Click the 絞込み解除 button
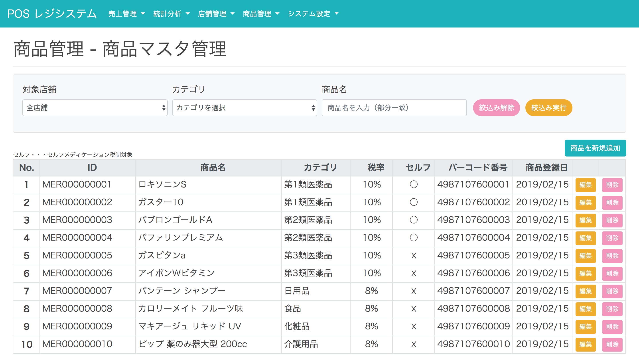 click(x=496, y=108)
